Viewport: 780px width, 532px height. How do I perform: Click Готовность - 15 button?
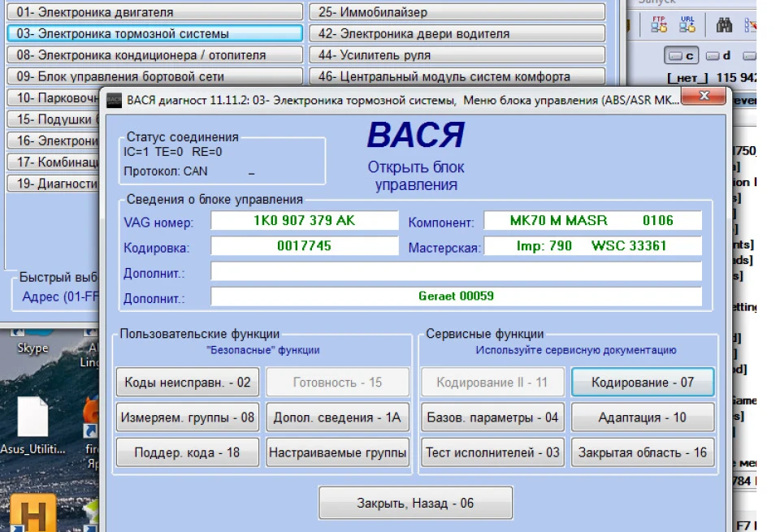click(338, 382)
